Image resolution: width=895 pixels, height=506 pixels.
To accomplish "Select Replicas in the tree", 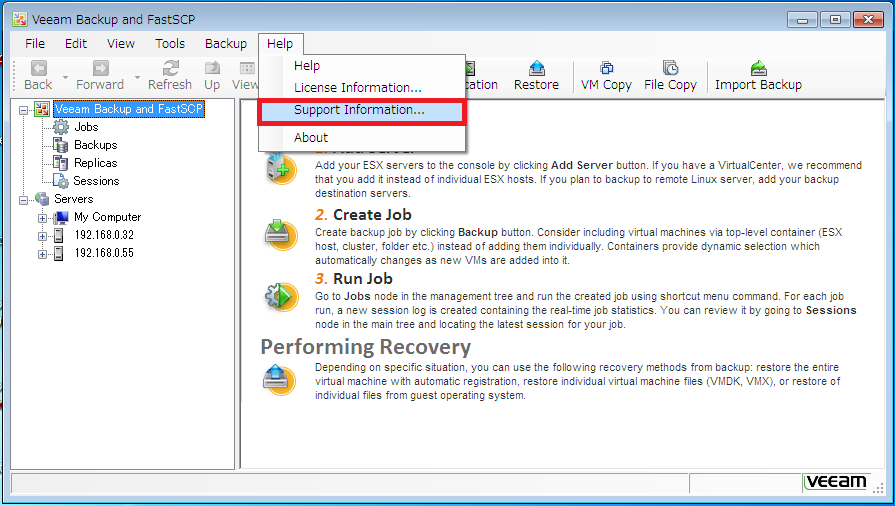I will tap(96, 163).
